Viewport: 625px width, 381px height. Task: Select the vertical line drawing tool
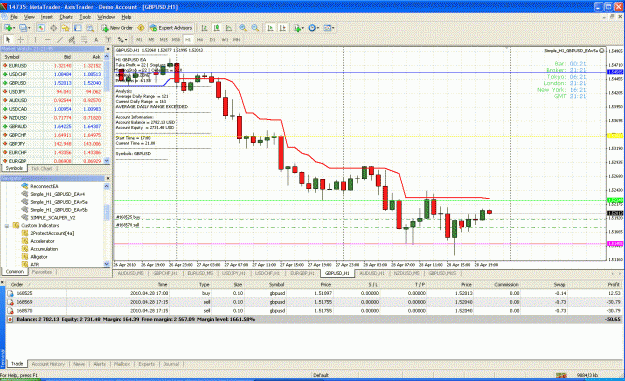[35, 39]
